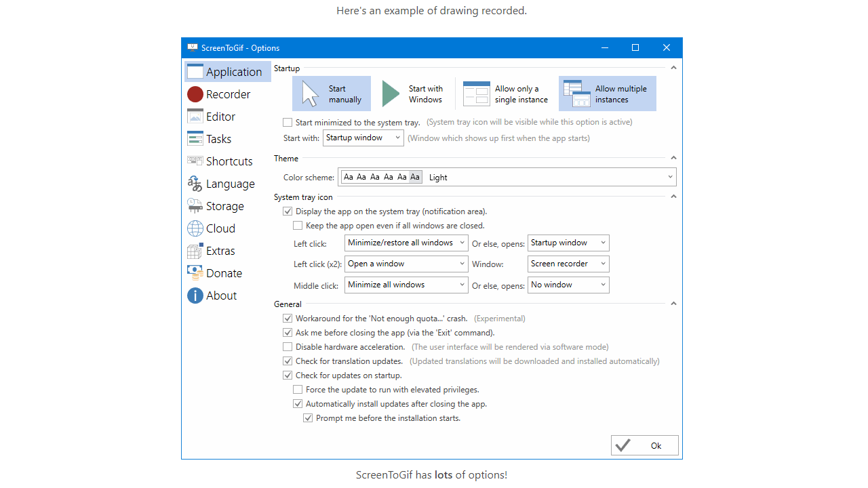Open the Start with Startup window dropdown
The width and height of the screenshot is (868, 488).
(x=363, y=138)
